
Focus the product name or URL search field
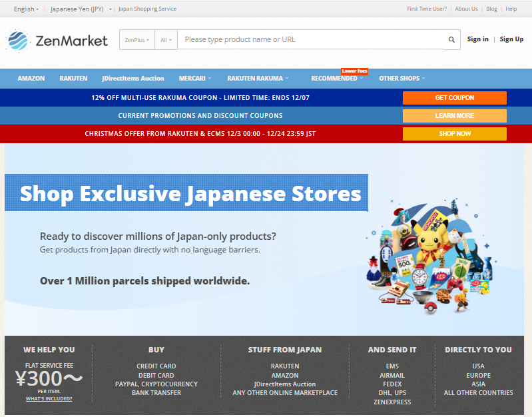(x=310, y=39)
